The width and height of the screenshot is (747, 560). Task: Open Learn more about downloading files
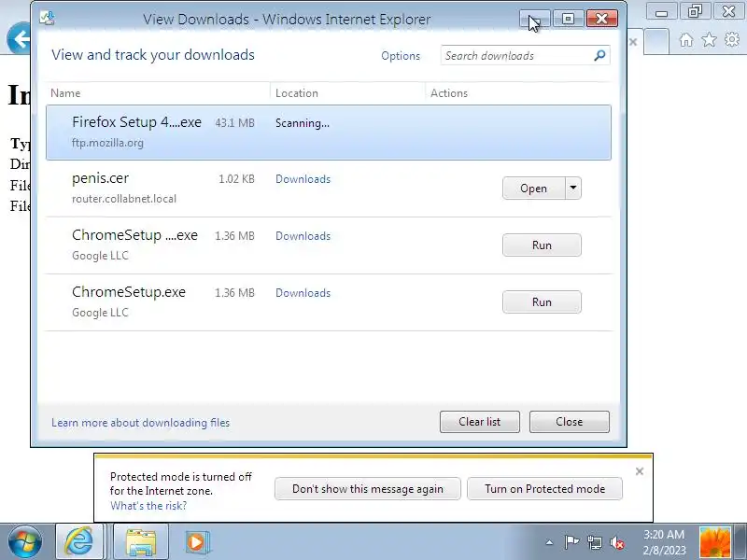tap(141, 423)
